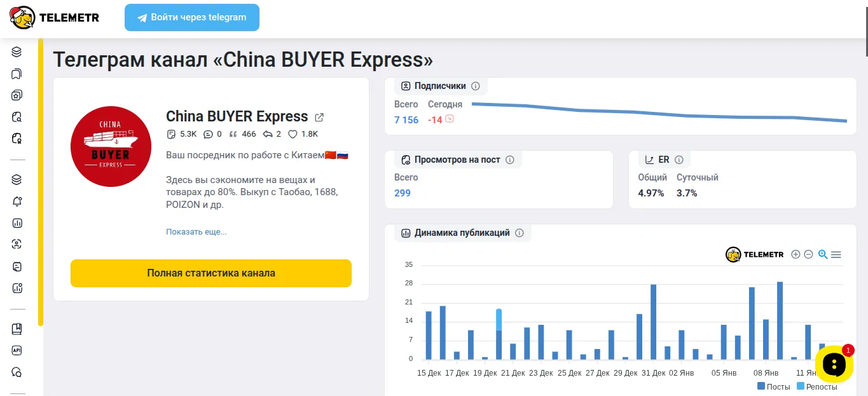The width and height of the screenshot is (868, 396).
Task: Open the yellow chat support widget
Action: 834,364
